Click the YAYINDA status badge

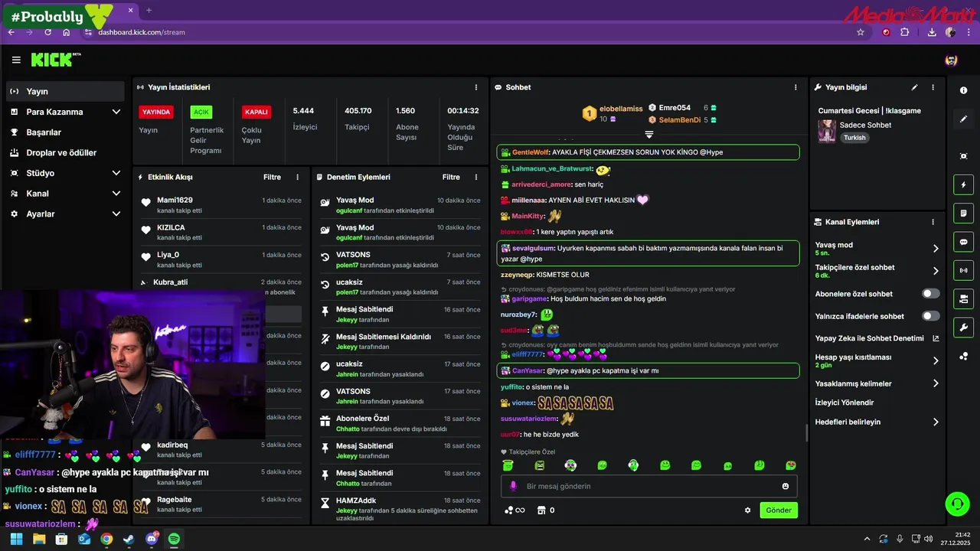(x=156, y=112)
